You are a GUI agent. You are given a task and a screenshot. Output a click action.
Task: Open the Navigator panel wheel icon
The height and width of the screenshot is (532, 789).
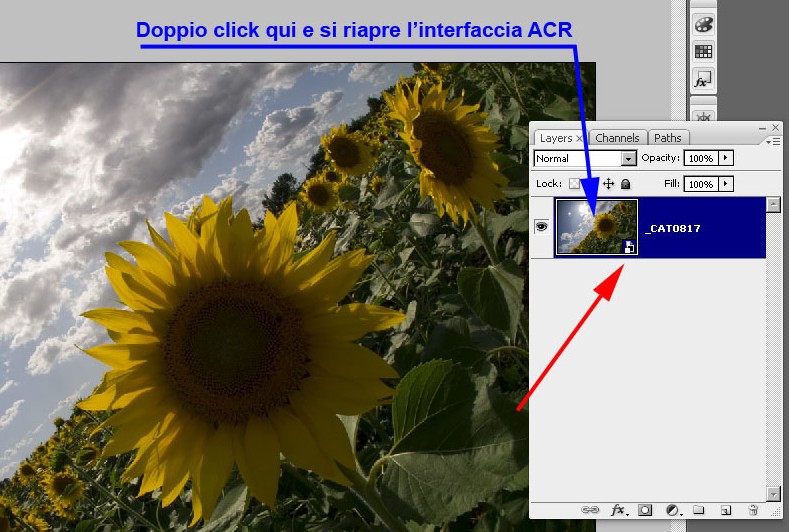703,117
